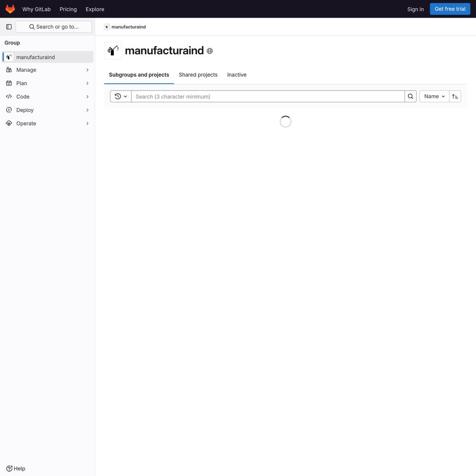Click the Get free trial button
The width and height of the screenshot is (476, 476).
(x=450, y=9)
